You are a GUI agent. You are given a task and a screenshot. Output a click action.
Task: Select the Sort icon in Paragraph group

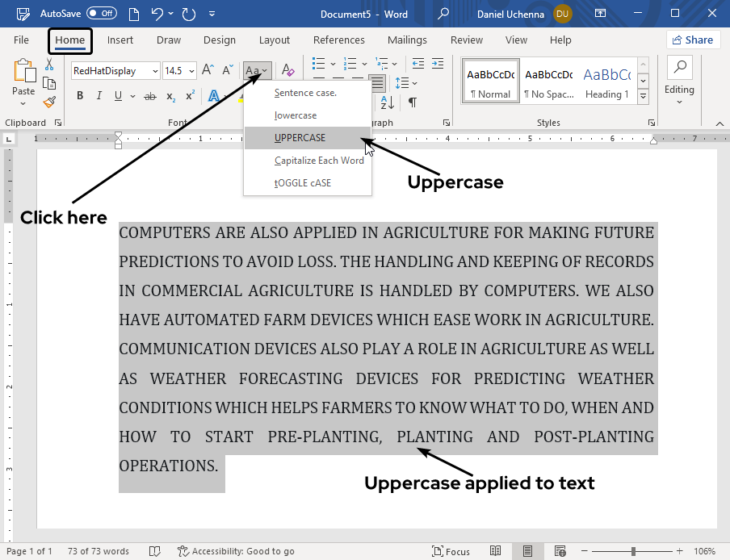click(388, 102)
